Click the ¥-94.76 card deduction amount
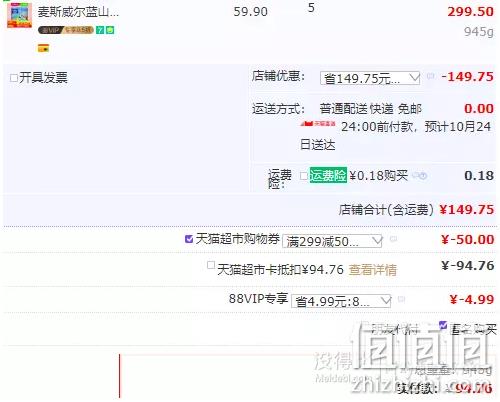This screenshot has height=402, width=500. [x=468, y=265]
